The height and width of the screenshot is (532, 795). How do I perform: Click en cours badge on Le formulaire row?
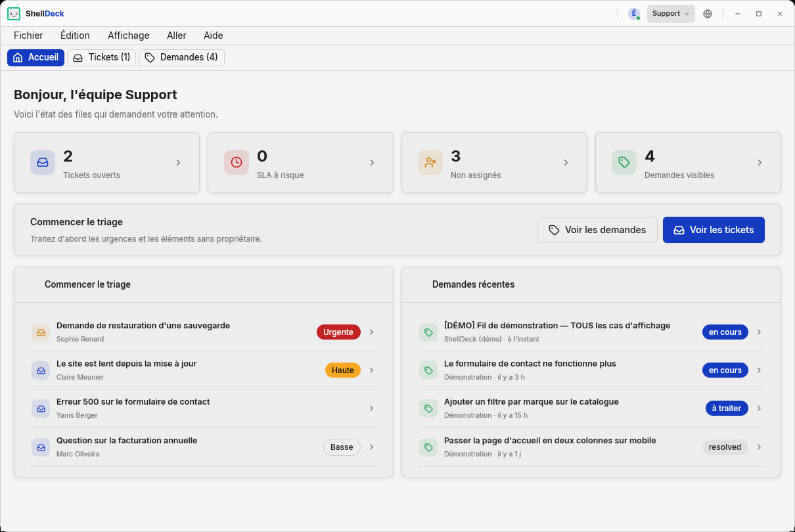[725, 370]
